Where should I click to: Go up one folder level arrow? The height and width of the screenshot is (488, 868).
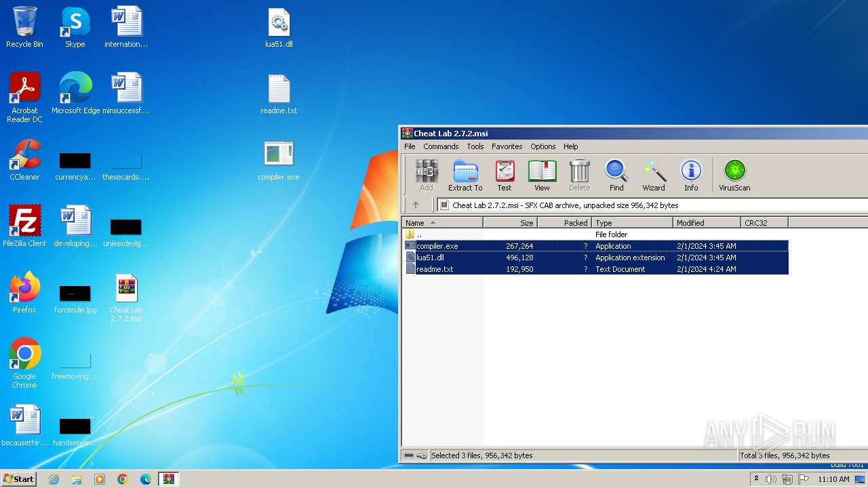[x=416, y=205]
